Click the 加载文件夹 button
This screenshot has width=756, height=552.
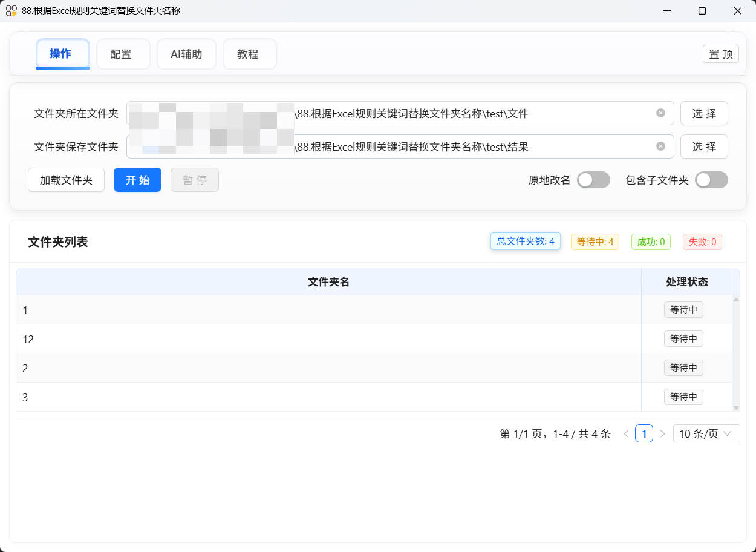coord(66,180)
